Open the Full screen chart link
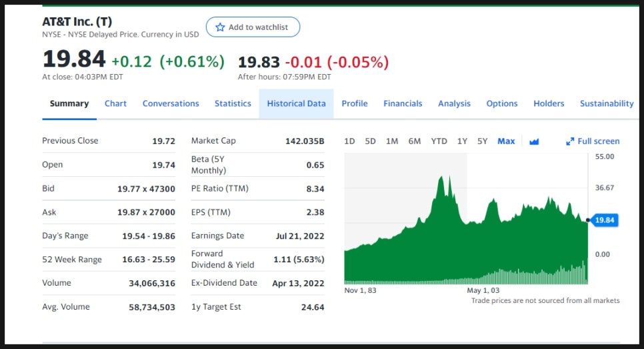The height and width of the screenshot is (349, 644). pos(593,141)
